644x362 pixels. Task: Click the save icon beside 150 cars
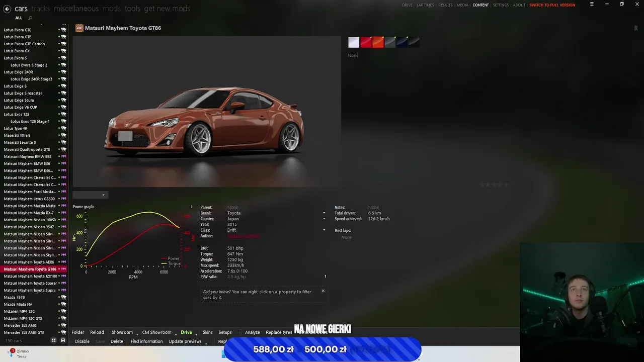pos(63,340)
